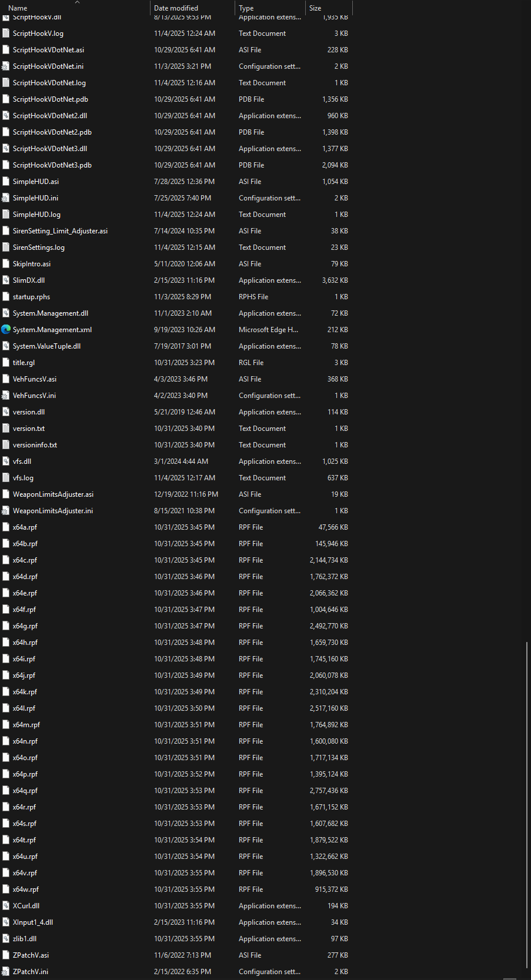Click the zlib1.dll file icon

(6, 939)
